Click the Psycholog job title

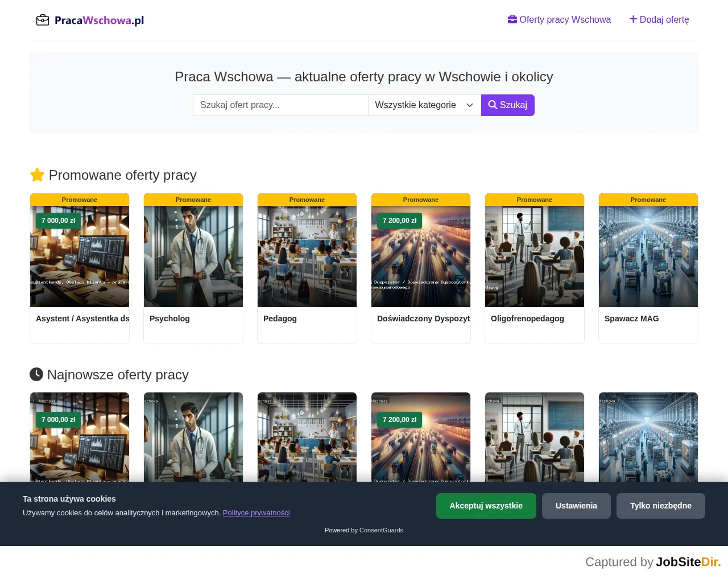pos(169,319)
